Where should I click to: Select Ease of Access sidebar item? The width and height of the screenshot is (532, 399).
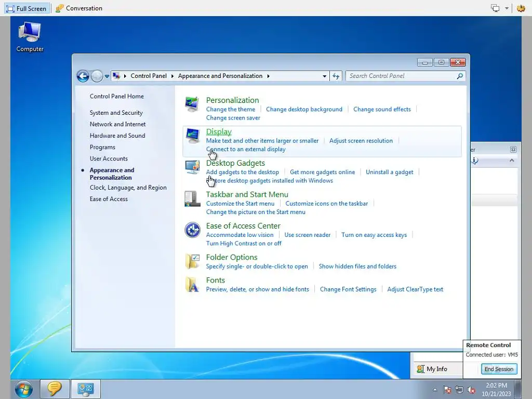109,199
